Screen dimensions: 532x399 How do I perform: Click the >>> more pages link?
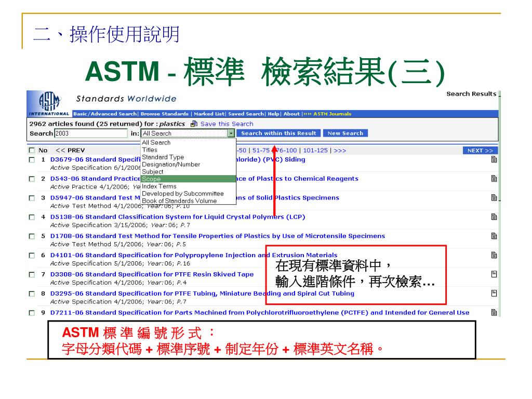[340, 150]
